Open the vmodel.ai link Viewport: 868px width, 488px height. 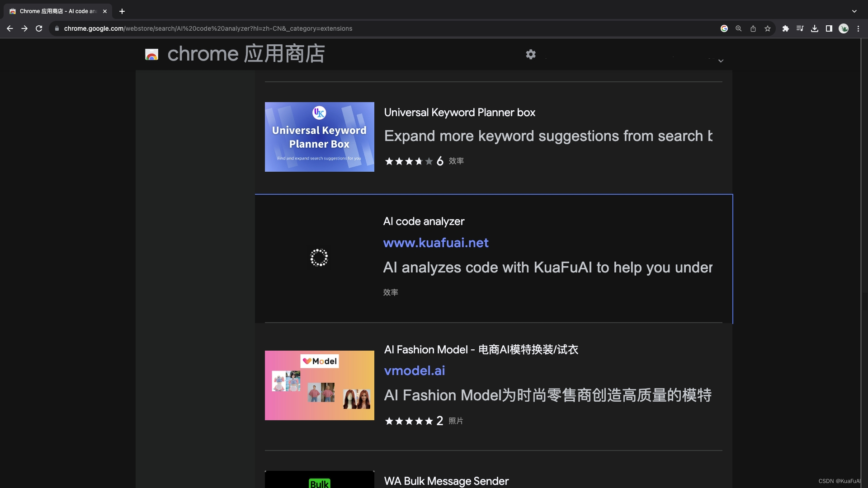[x=415, y=371]
